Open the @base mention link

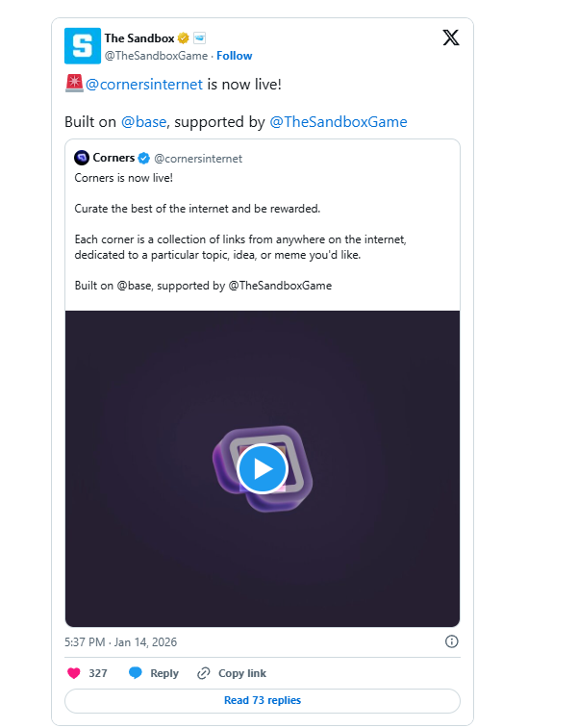click(x=144, y=122)
